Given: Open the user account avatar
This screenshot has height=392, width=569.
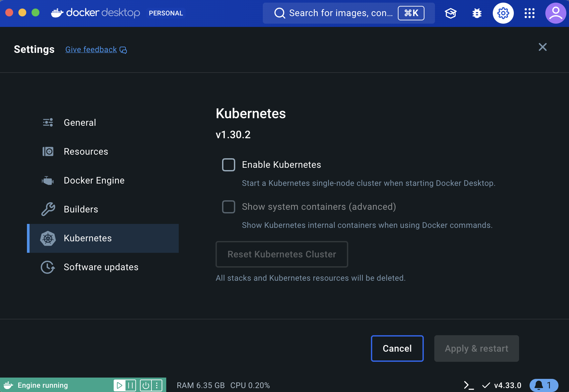Looking at the screenshot, I should click(556, 13).
